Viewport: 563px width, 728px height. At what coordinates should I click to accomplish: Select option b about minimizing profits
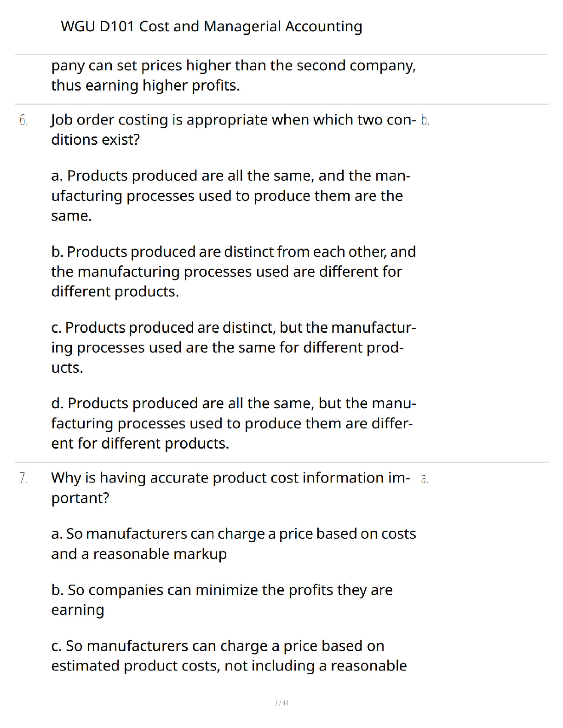(222, 600)
